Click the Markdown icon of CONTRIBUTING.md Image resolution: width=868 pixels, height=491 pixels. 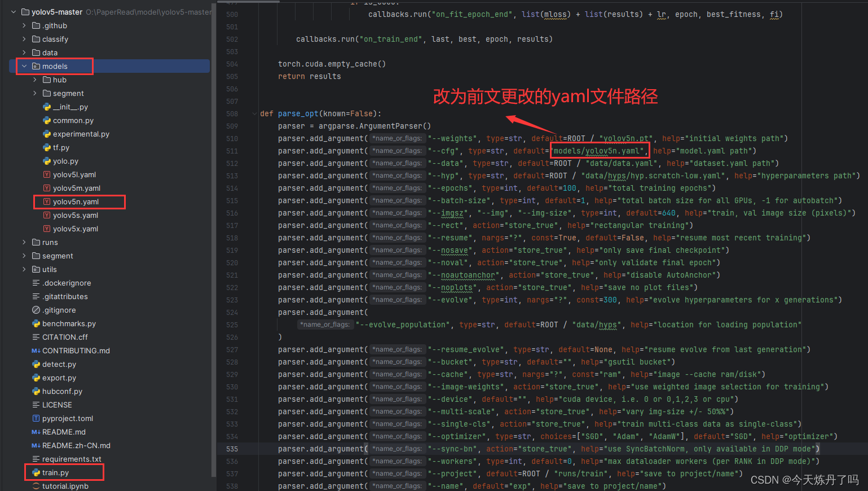[x=36, y=350]
